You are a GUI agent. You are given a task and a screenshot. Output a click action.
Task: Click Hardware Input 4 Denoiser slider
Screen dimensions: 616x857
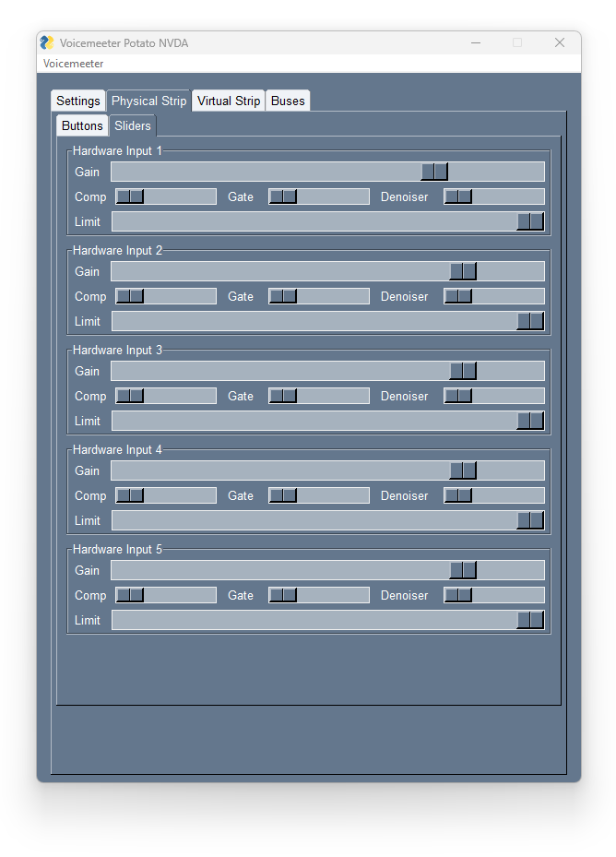(494, 495)
